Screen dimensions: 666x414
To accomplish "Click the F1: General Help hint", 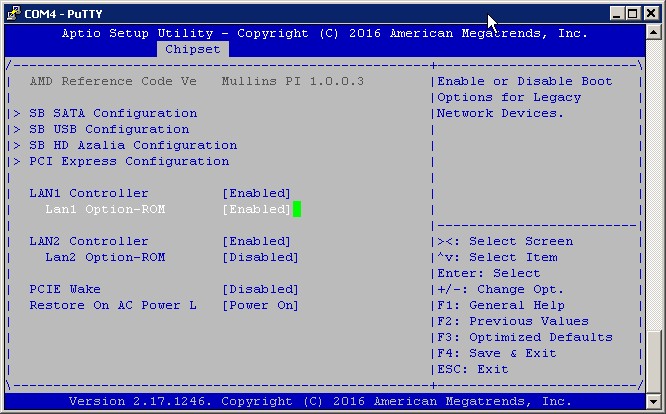I will (501, 306).
